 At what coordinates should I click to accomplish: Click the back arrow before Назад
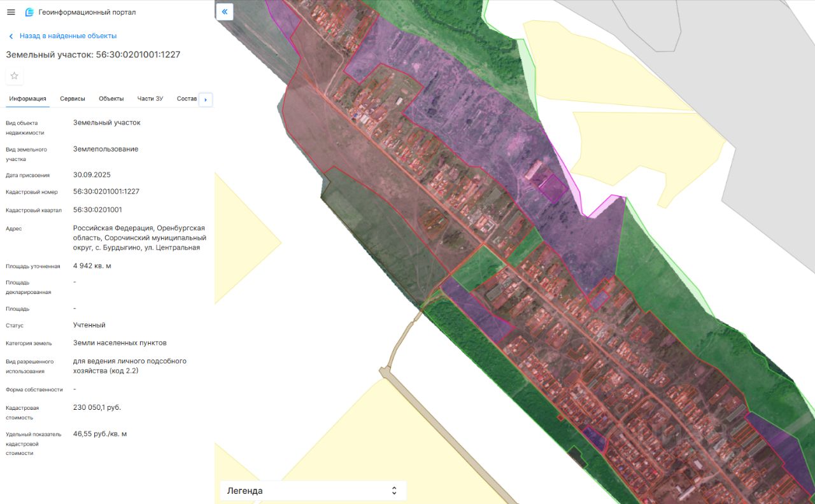point(11,36)
